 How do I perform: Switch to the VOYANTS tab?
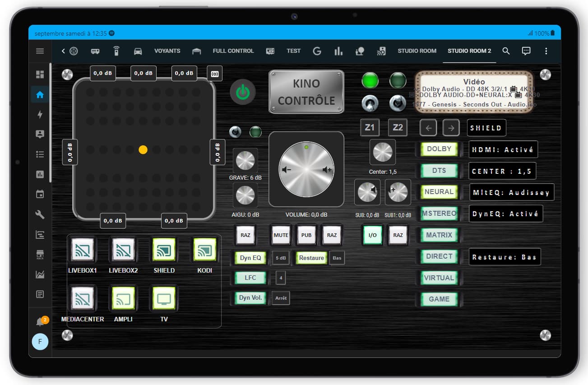(x=167, y=51)
